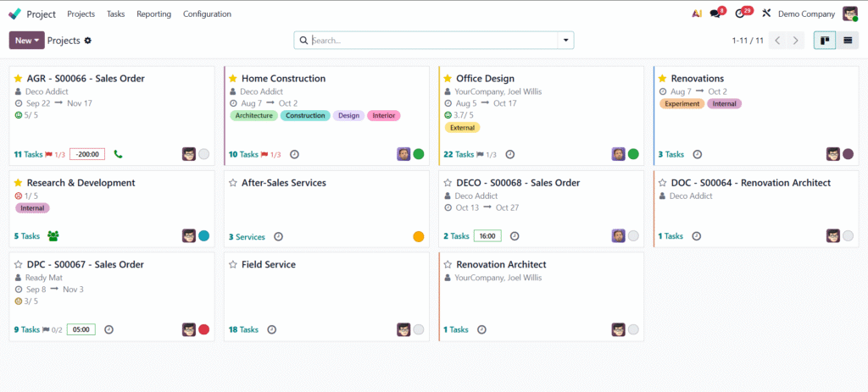Switch to list view
This screenshot has width=868, height=392.
tap(847, 41)
